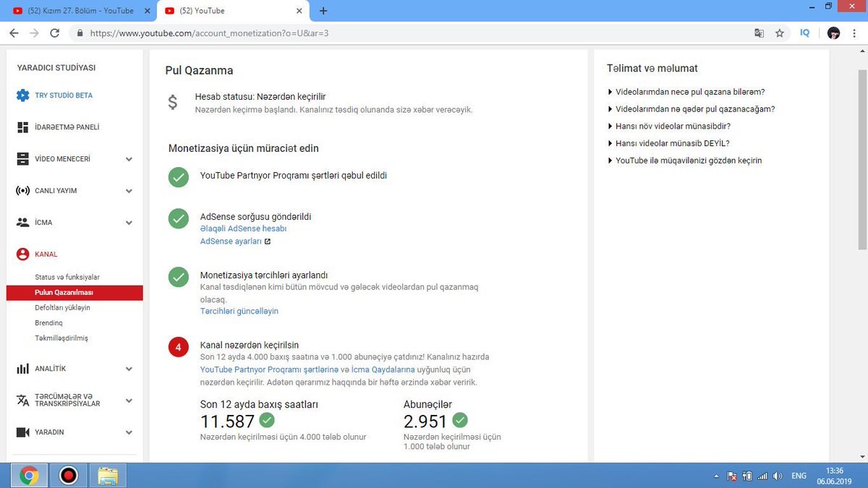Open a new browser tab with plus button
The height and width of the screenshot is (488, 868).
click(323, 11)
